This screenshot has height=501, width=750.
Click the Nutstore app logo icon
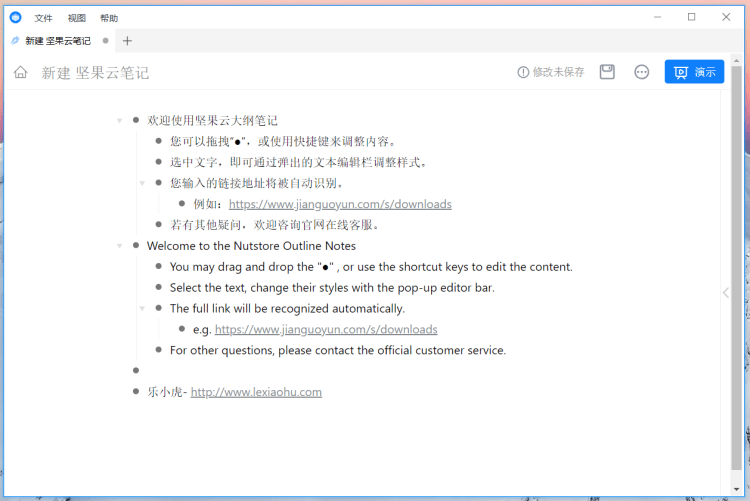tap(16, 18)
